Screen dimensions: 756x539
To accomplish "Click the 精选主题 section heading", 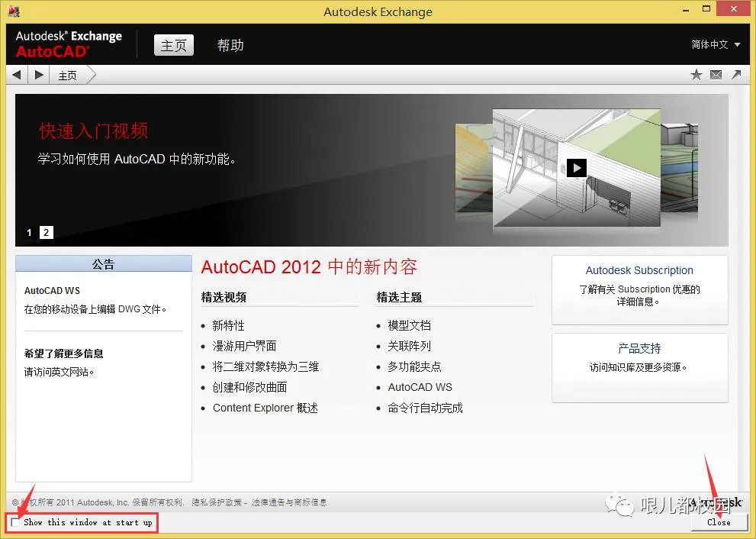I will pyautogui.click(x=399, y=297).
